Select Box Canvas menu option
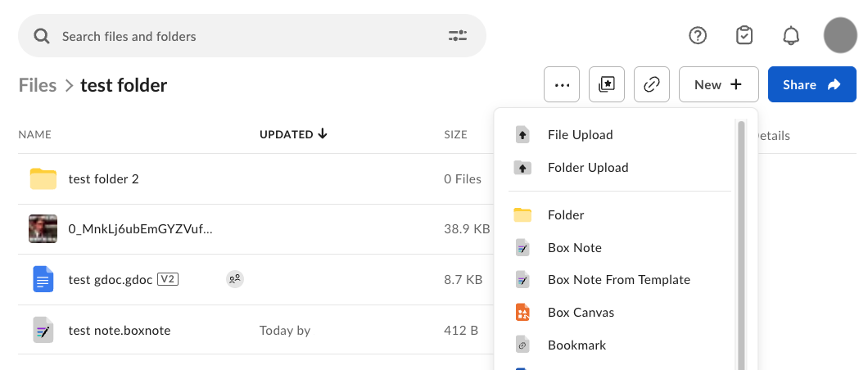Image resolution: width=868 pixels, height=370 pixels. [580, 313]
